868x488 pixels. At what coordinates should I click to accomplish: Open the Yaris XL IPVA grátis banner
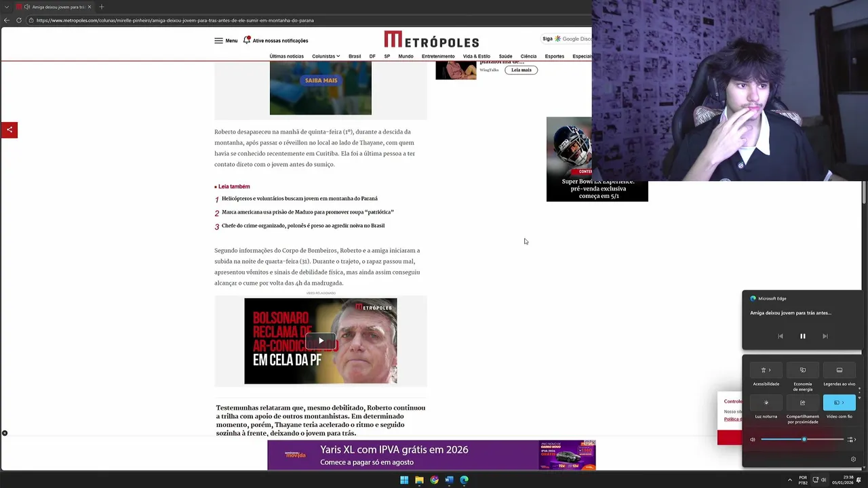pos(431,455)
